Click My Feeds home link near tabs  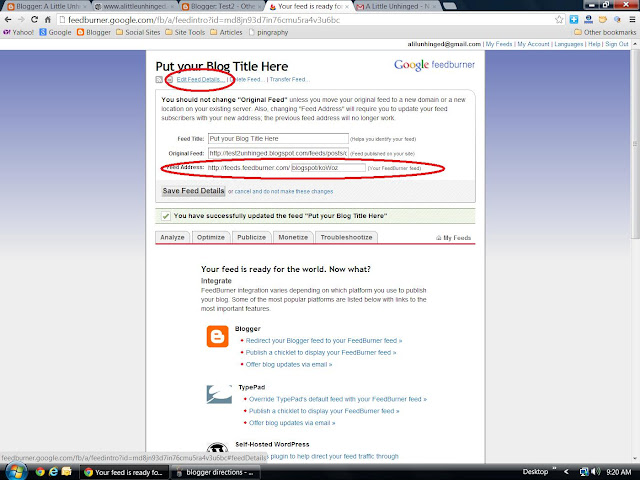[x=453, y=238]
